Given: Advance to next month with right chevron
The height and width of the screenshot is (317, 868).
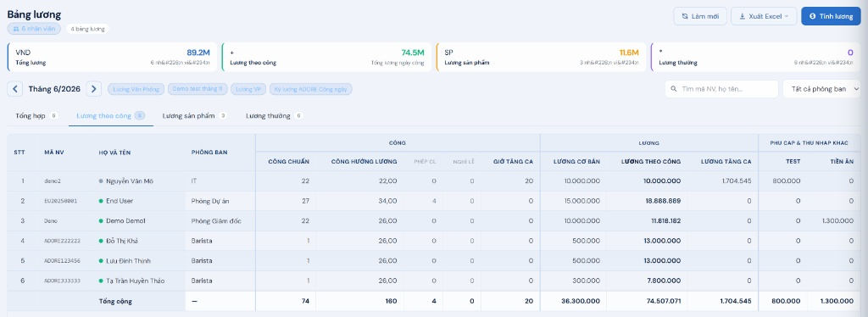Looking at the screenshot, I should pos(94,88).
